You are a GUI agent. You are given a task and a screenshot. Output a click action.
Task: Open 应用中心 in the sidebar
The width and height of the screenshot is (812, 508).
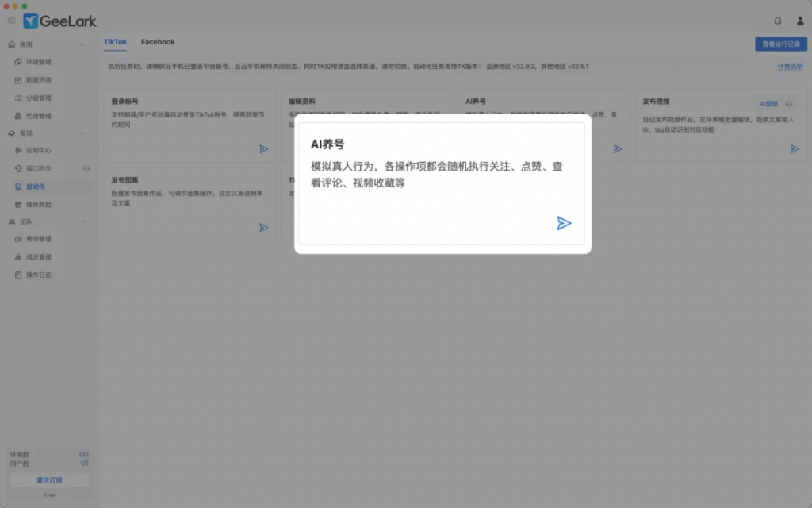click(x=38, y=150)
